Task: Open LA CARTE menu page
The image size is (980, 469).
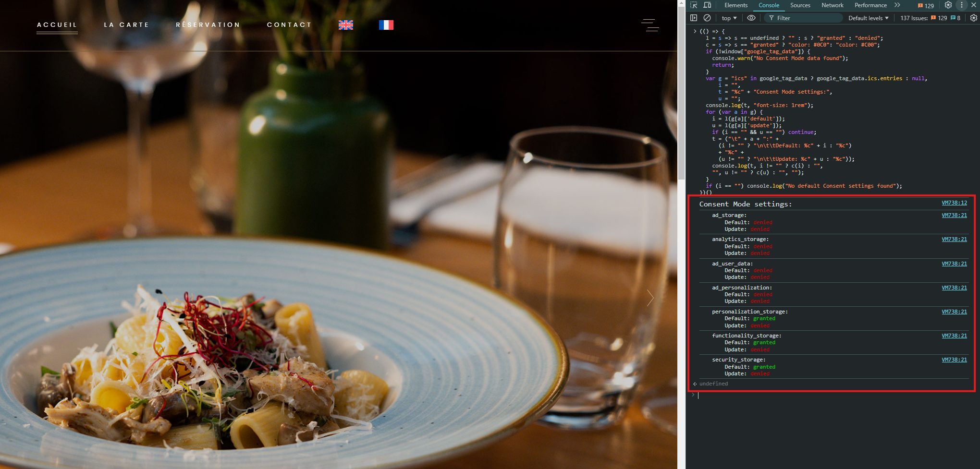Action: point(126,25)
